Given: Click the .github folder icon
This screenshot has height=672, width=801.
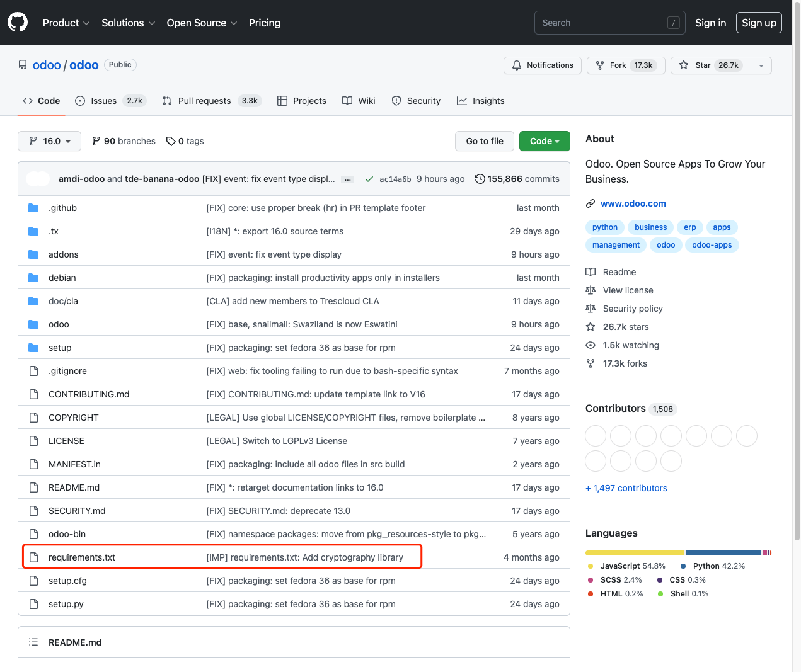Looking at the screenshot, I should coord(33,208).
